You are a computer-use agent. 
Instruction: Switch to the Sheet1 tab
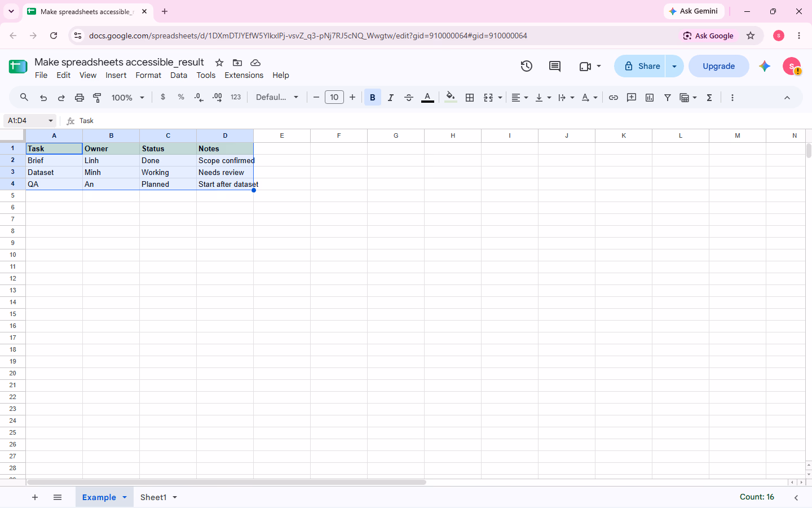tap(153, 497)
